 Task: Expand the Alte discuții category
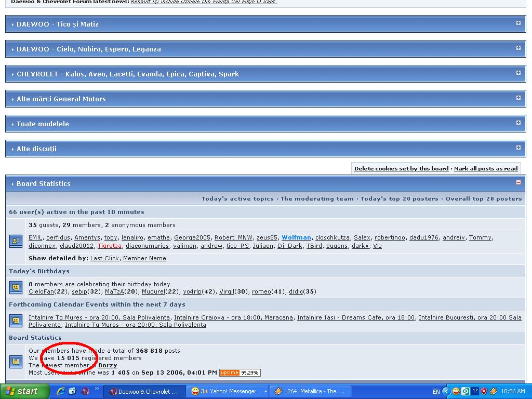[518, 148]
